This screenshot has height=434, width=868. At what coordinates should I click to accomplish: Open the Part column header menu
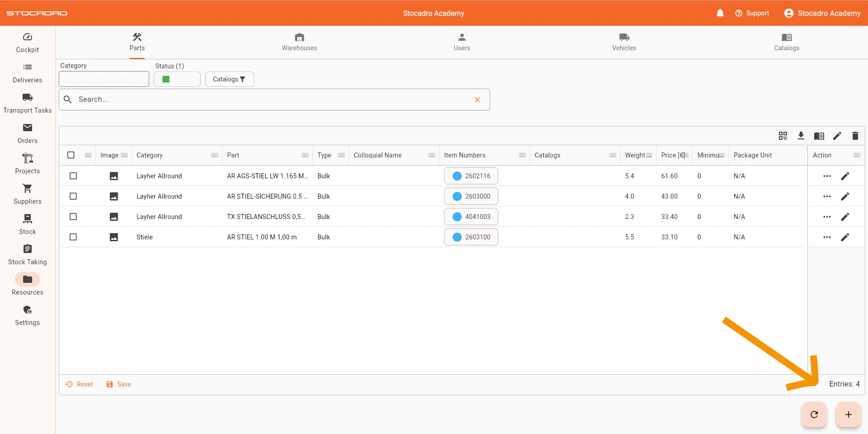305,155
